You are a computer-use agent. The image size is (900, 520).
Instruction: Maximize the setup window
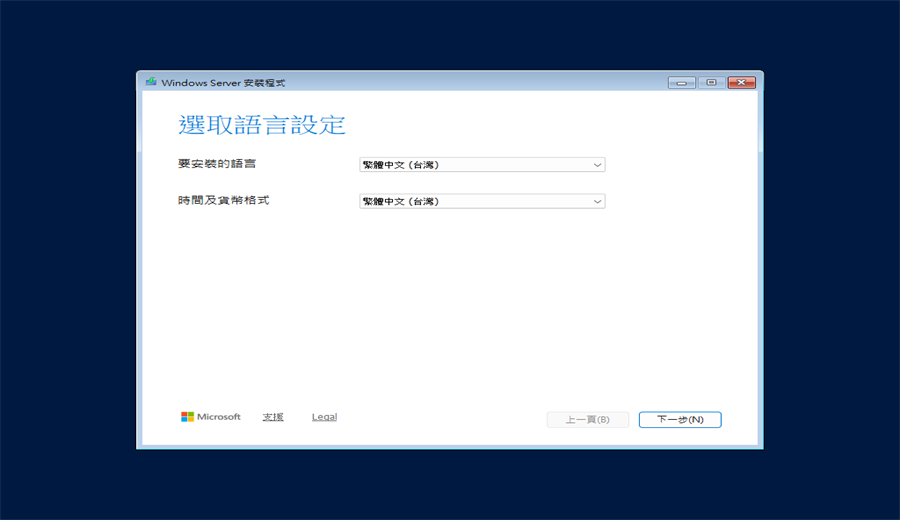(x=712, y=83)
